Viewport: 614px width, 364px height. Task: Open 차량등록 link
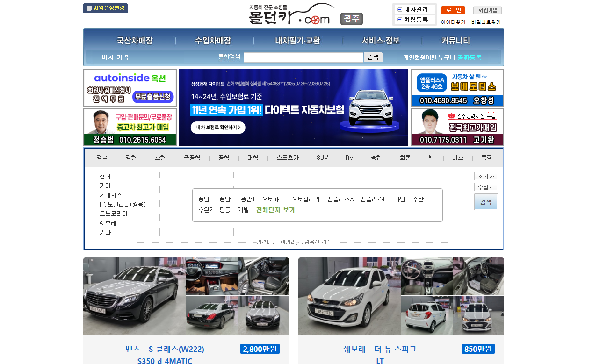click(415, 20)
